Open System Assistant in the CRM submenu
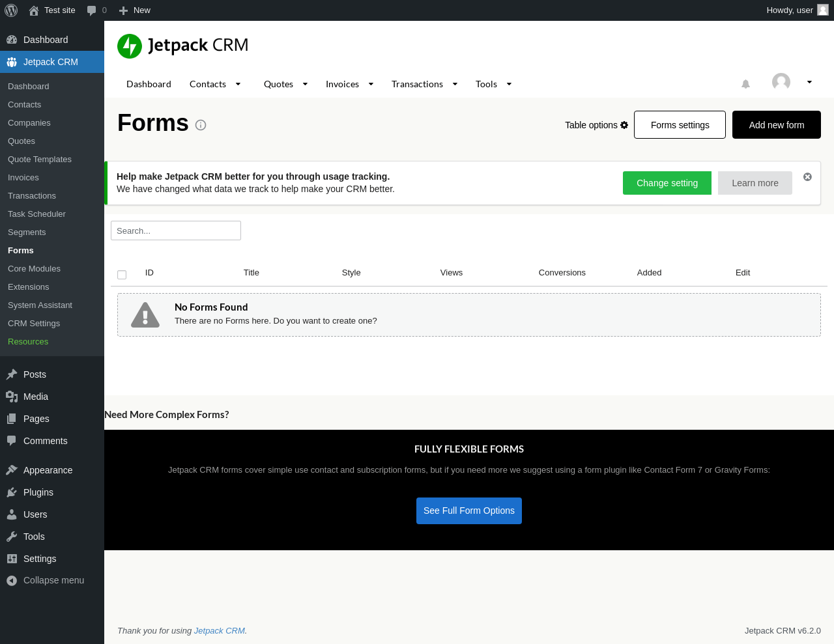The height and width of the screenshot is (644, 834). (40, 305)
